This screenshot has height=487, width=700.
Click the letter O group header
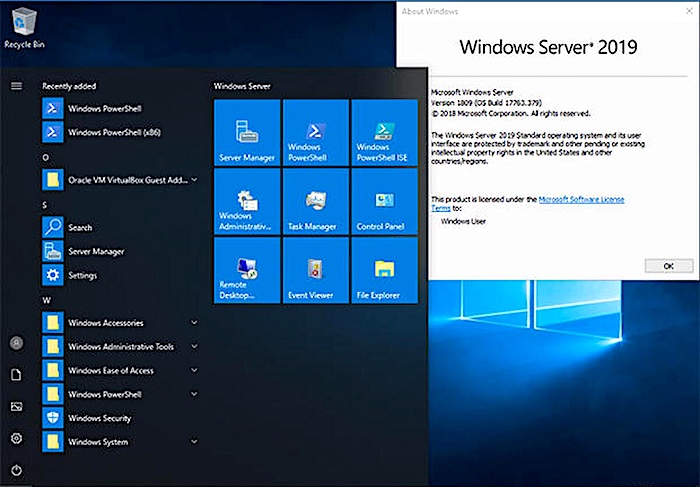(46, 158)
